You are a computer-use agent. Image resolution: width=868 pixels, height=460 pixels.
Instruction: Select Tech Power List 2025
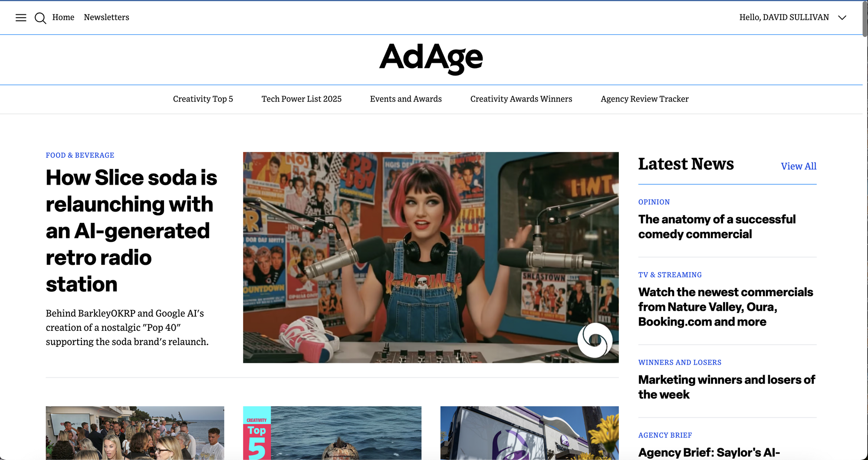point(302,99)
